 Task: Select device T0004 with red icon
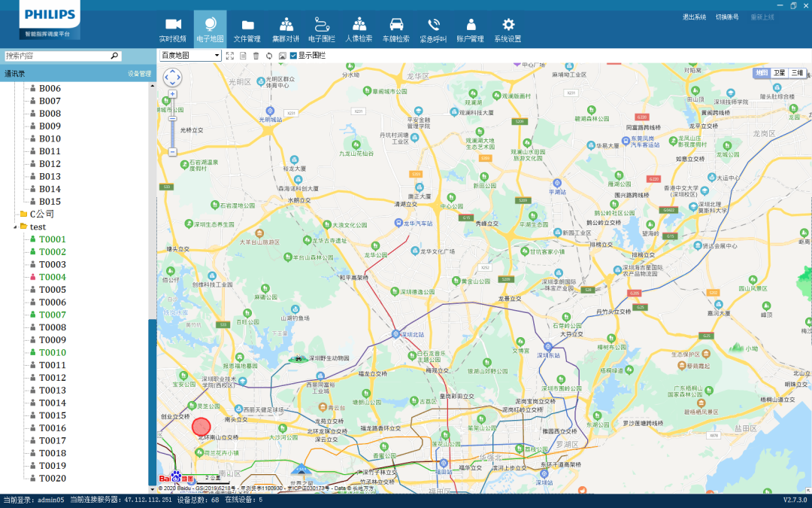pyautogui.click(x=53, y=277)
